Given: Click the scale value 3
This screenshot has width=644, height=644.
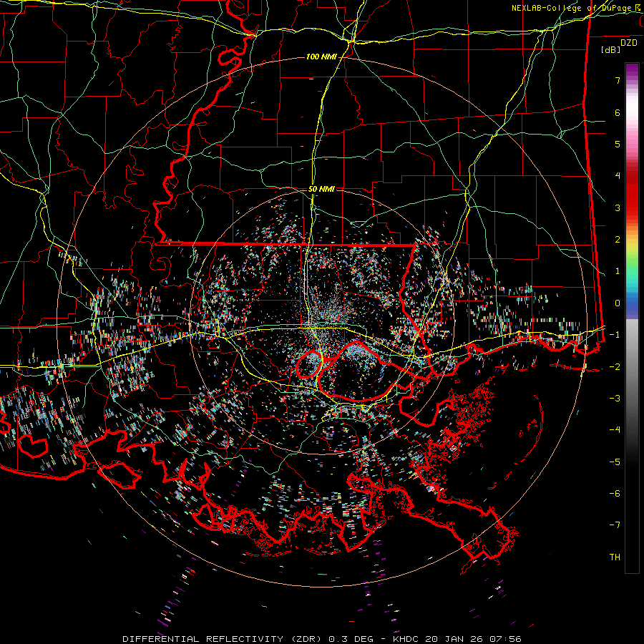Looking at the screenshot, I should click(617, 208).
